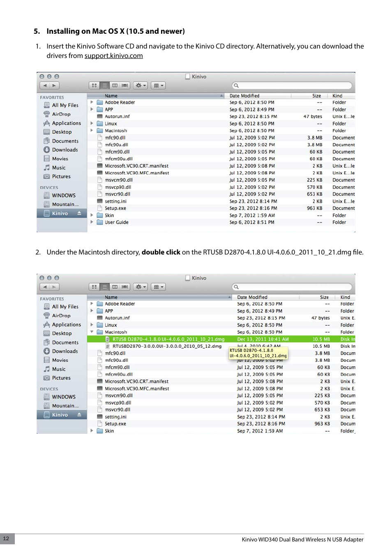Expand Macintosh folder in upper Finder window
Viewport: 392px width, 555px height.
[x=92, y=130]
